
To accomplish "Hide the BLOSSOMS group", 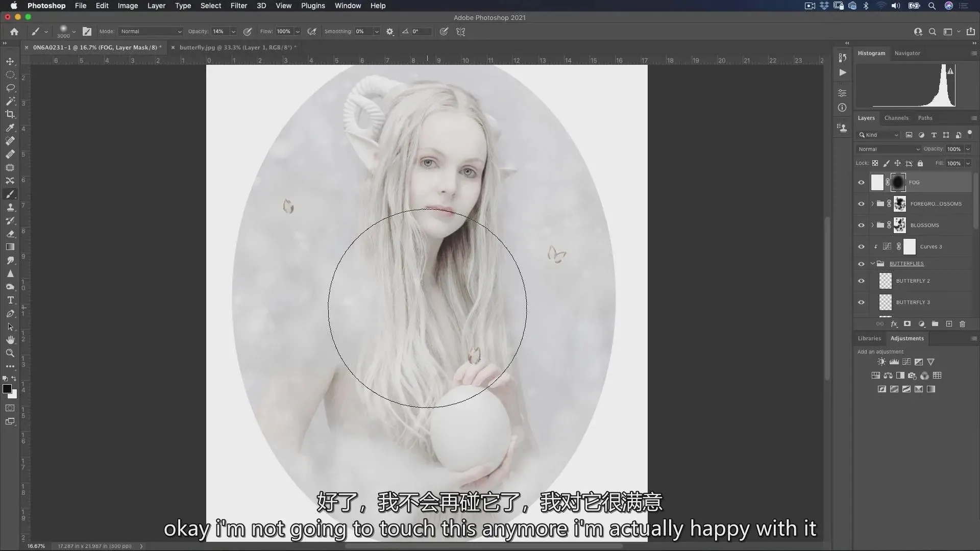I will (862, 226).
